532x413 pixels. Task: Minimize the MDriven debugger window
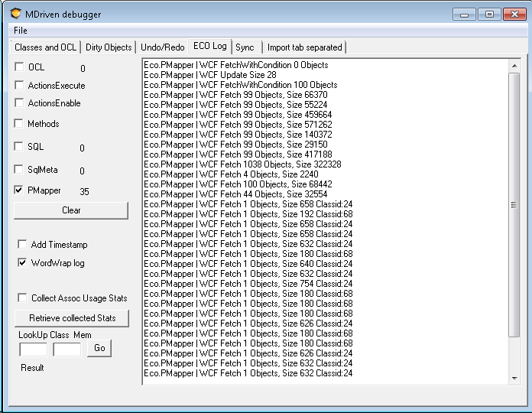coord(464,15)
